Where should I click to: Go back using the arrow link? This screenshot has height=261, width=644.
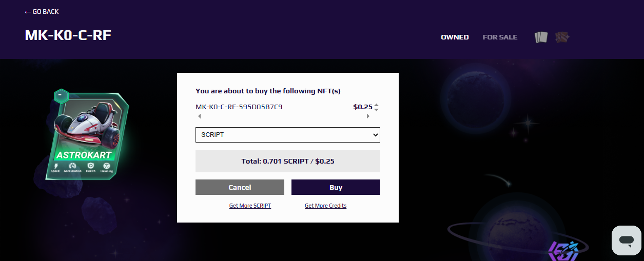point(42,12)
